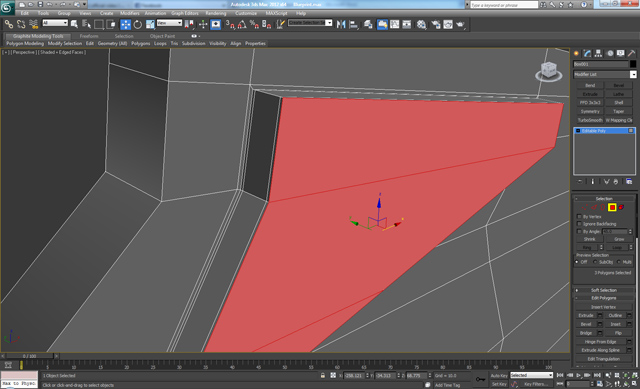The width and height of the screenshot is (640, 389).
Task: Click the Align tool icon
Action: click(353, 24)
